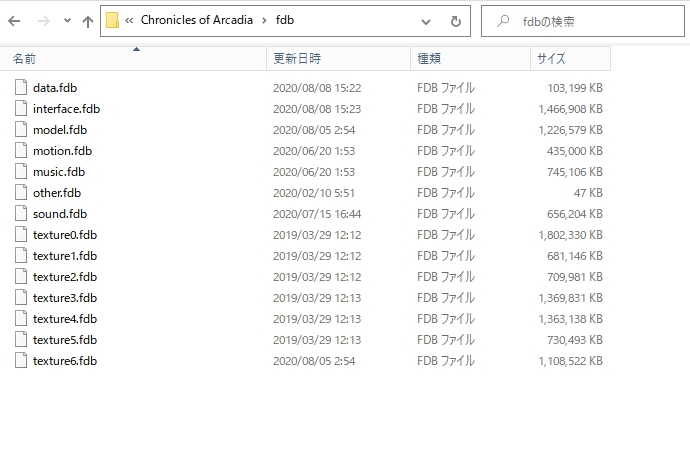The height and width of the screenshot is (452, 690).
Task: Sort files by 種類 column
Action: (428, 59)
